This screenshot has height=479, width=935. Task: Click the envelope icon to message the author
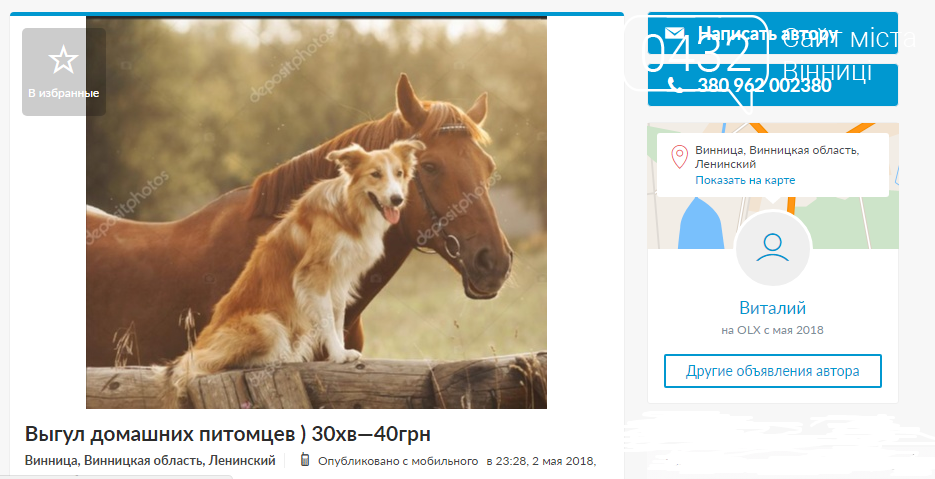(x=675, y=33)
